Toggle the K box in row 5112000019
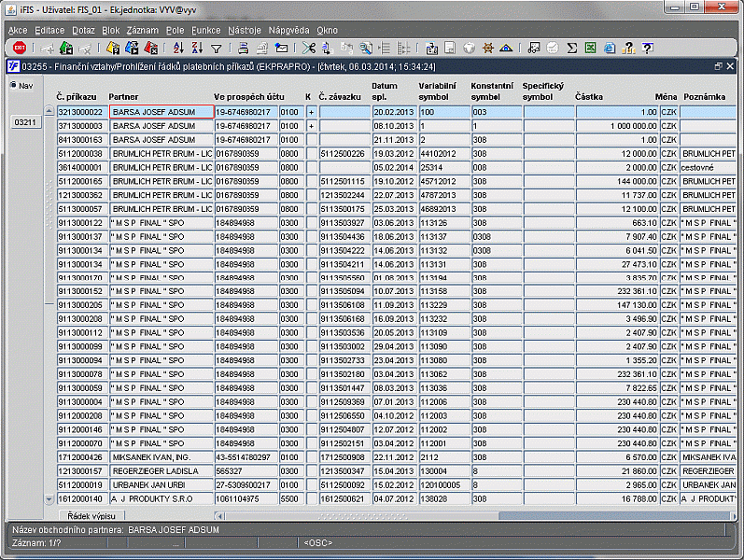The width and height of the screenshot is (744, 560). [x=311, y=485]
